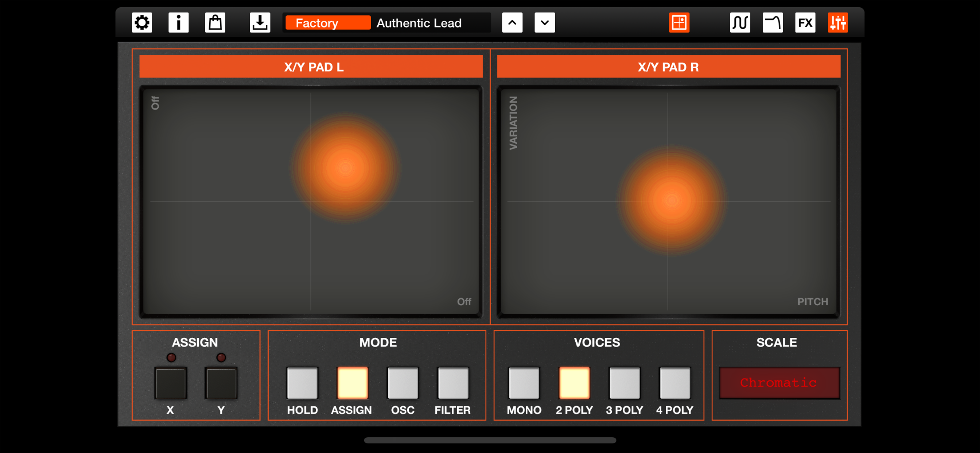Viewport: 980px width, 453px height.
Task: Open the FX page icon
Action: [805, 23]
